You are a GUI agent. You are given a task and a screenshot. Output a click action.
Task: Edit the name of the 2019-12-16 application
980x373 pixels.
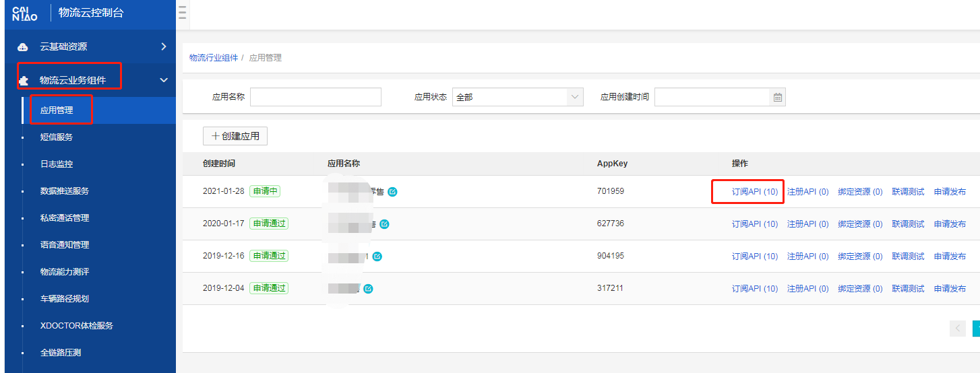point(377,257)
